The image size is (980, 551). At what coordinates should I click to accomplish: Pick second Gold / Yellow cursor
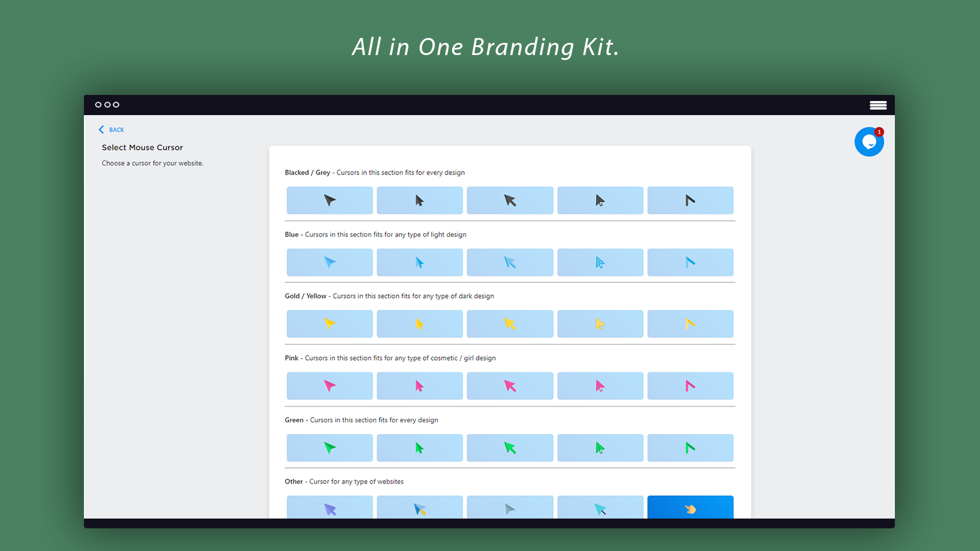point(420,324)
